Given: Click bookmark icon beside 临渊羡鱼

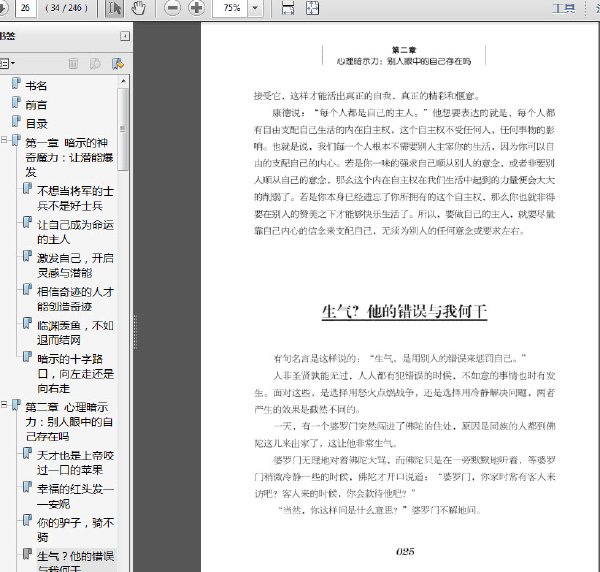Looking at the screenshot, I should tap(28, 323).
